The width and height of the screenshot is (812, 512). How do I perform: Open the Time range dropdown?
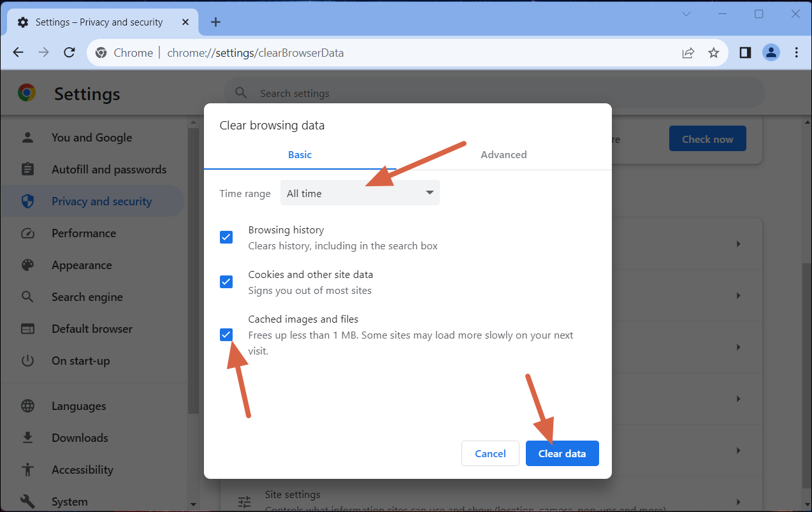coord(359,193)
